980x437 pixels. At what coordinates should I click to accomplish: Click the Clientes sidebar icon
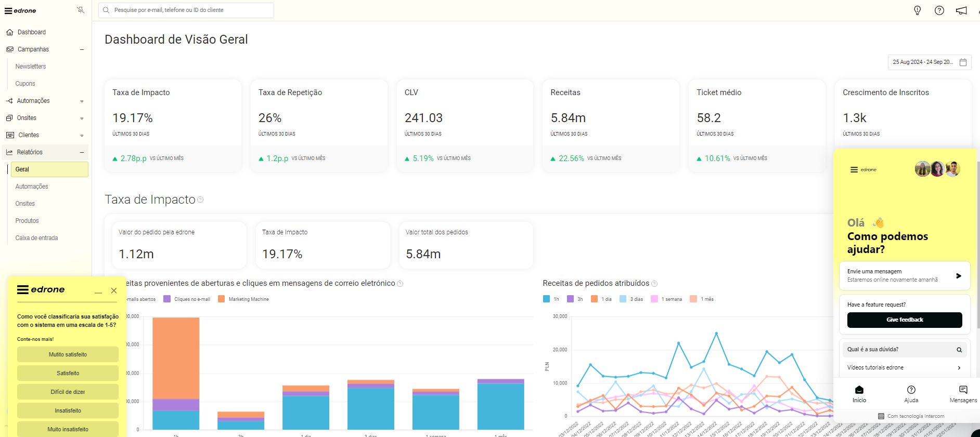coord(10,135)
